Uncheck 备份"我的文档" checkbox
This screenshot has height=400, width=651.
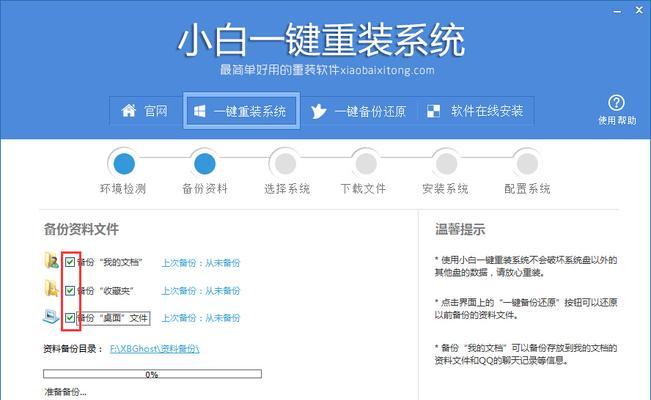coord(70,262)
